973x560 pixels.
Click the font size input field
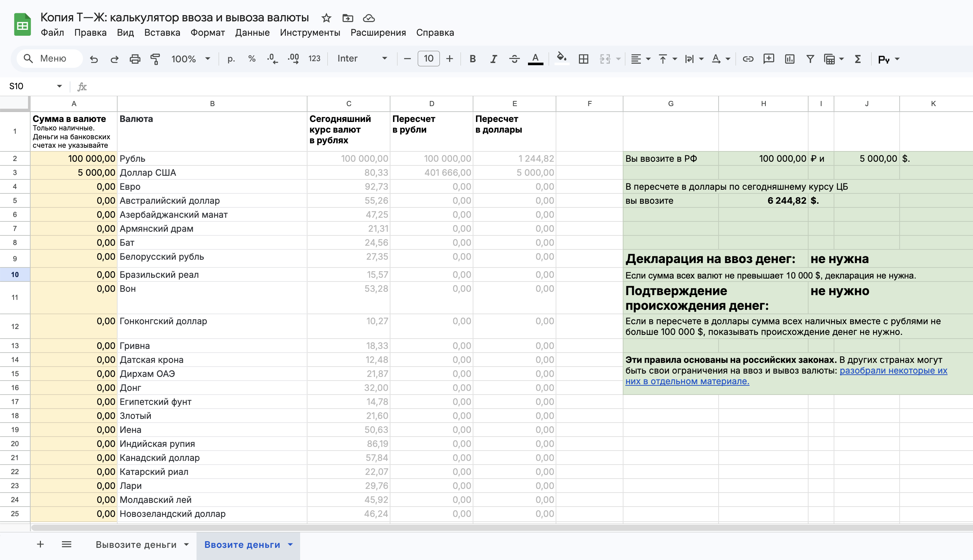tap(428, 59)
